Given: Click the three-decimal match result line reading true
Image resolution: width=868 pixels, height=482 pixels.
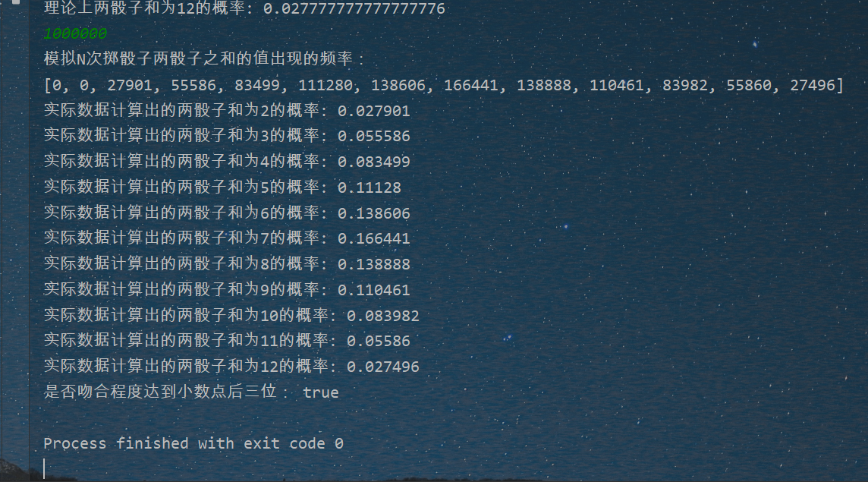Looking at the screenshot, I should [191, 392].
